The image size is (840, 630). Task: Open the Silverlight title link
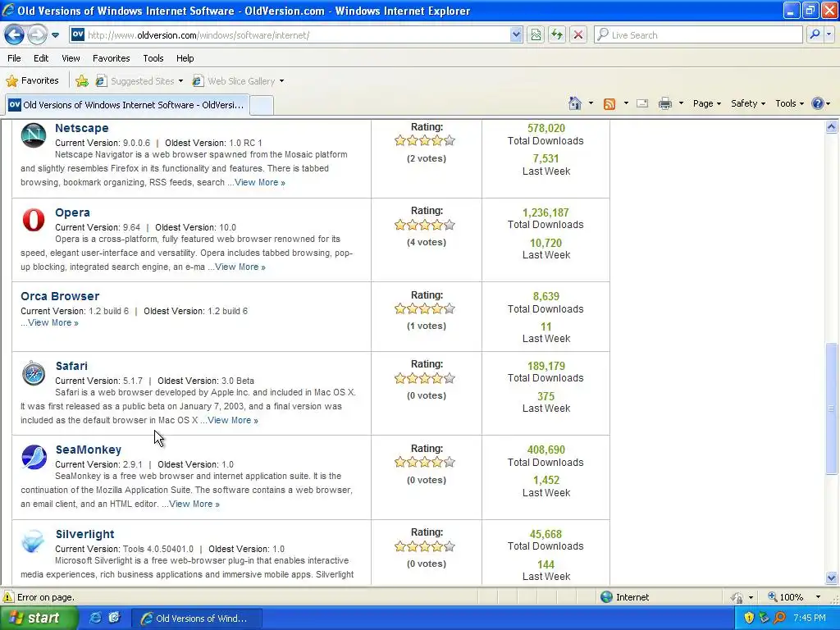(x=84, y=534)
